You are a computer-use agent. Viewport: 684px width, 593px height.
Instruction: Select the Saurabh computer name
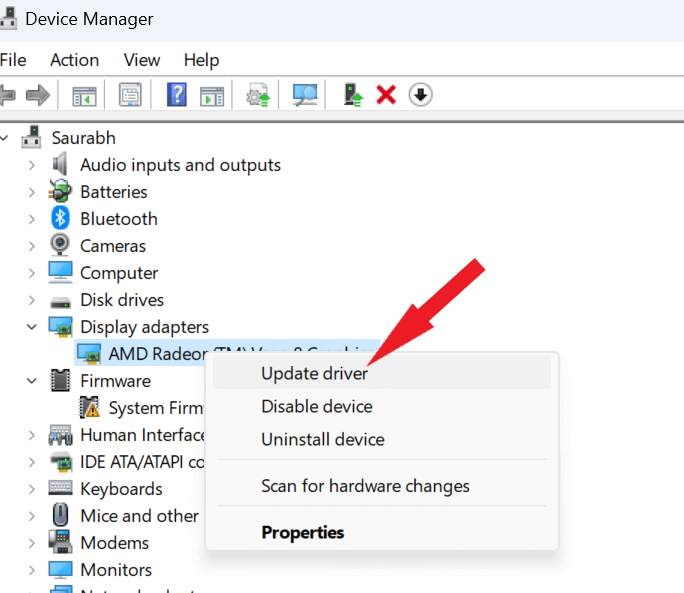84,138
